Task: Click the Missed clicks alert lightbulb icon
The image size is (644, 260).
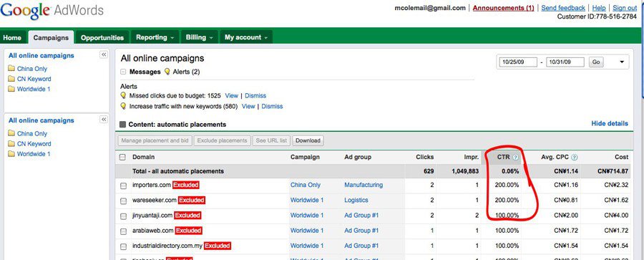Action: coord(123,95)
